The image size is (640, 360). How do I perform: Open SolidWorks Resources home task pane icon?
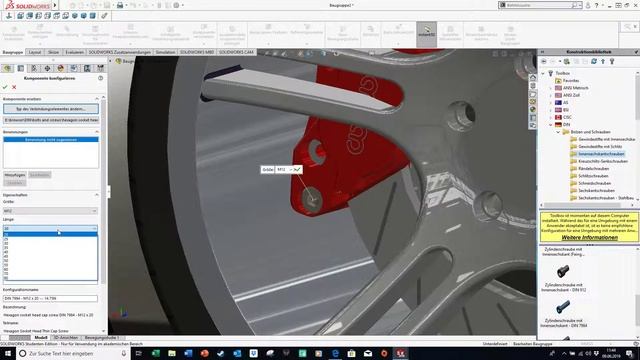pos(533,78)
